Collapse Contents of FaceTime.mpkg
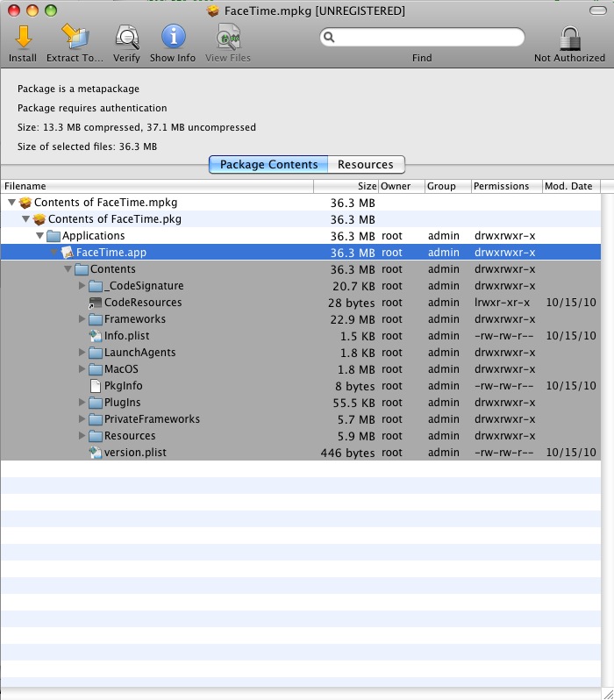Viewport: 614px width, 700px height. (x=12, y=203)
